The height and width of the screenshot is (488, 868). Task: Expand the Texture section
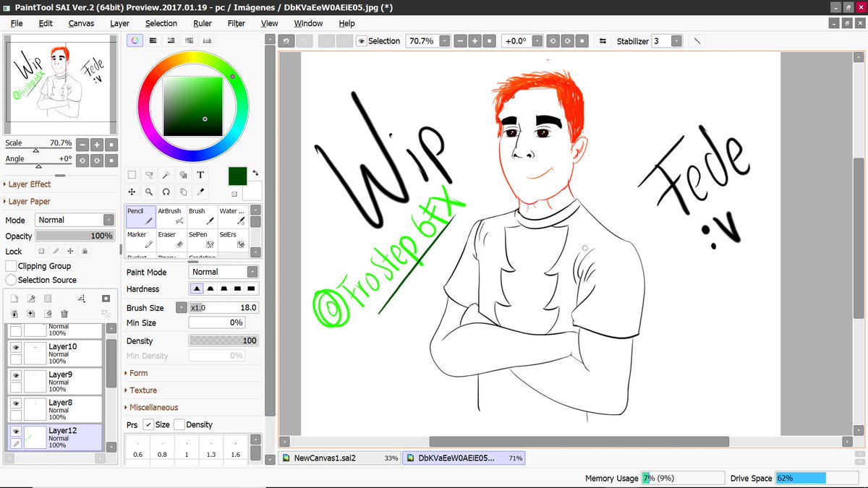(x=142, y=390)
